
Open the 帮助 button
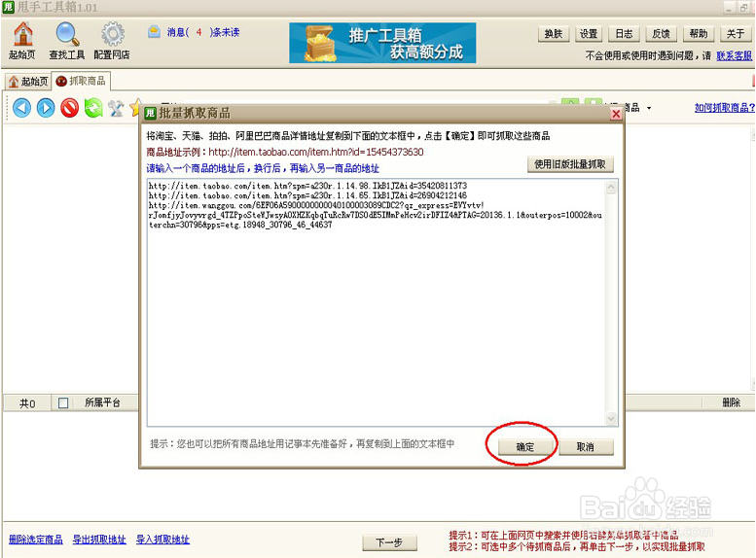(x=699, y=34)
